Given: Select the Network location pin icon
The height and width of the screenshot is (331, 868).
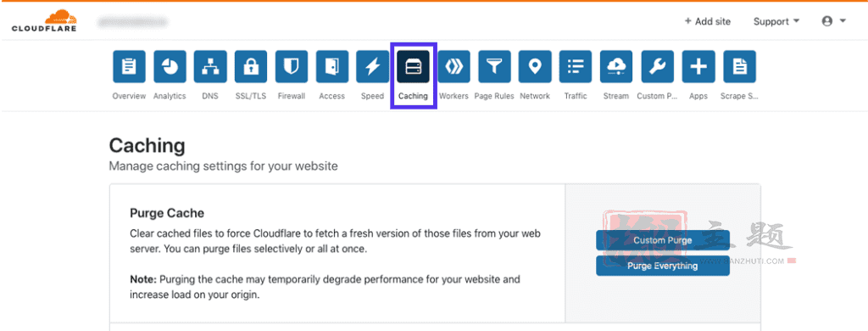Looking at the screenshot, I should 535,66.
